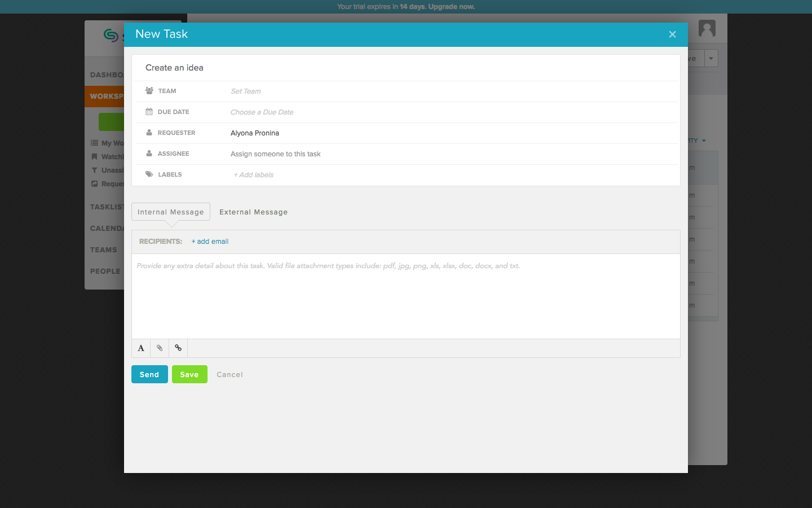Screen dimensions: 812x508
Task: Click the insert link icon
Action: [x=178, y=348]
